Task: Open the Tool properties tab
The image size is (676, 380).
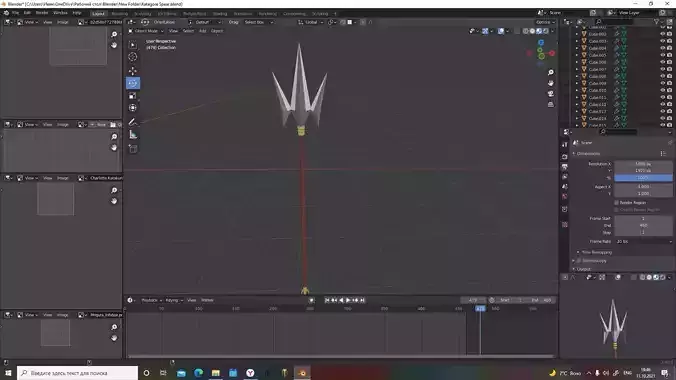Action: point(565,145)
